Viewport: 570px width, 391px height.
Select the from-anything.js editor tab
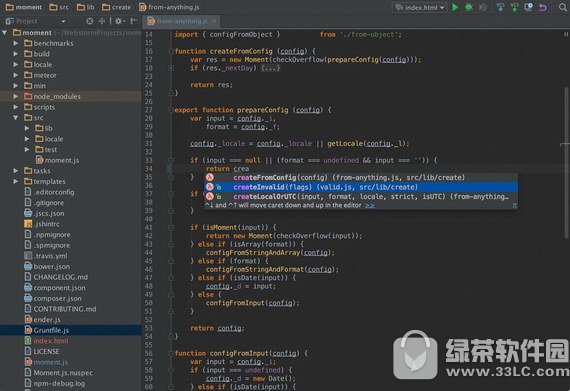click(x=181, y=21)
